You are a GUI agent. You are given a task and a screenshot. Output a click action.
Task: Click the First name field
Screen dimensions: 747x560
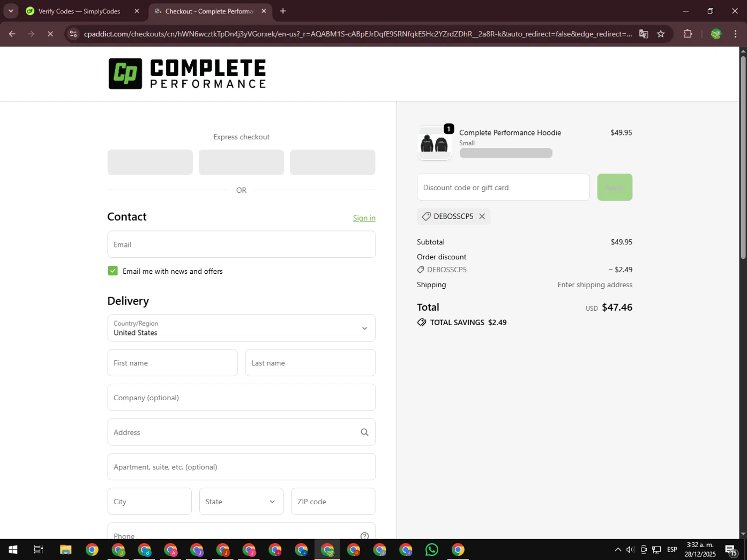tap(172, 363)
